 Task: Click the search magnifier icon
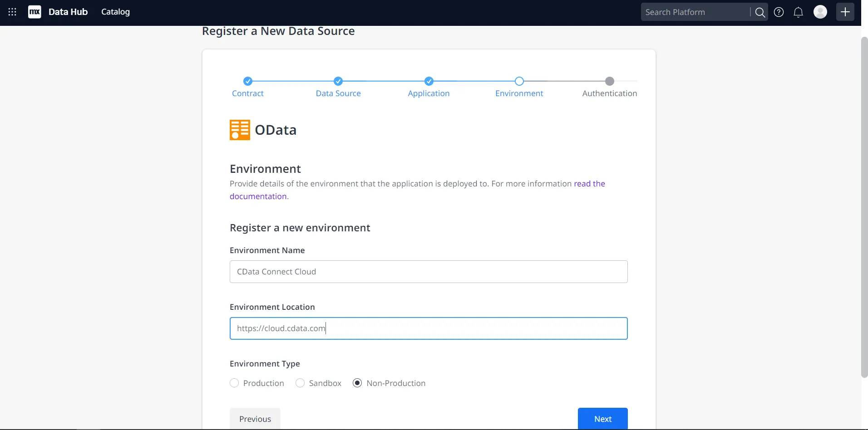(759, 12)
